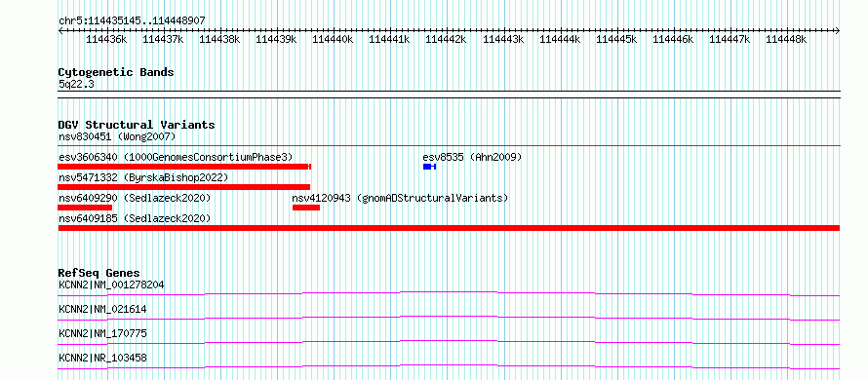Click the 114439k ruler label

pos(276,39)
